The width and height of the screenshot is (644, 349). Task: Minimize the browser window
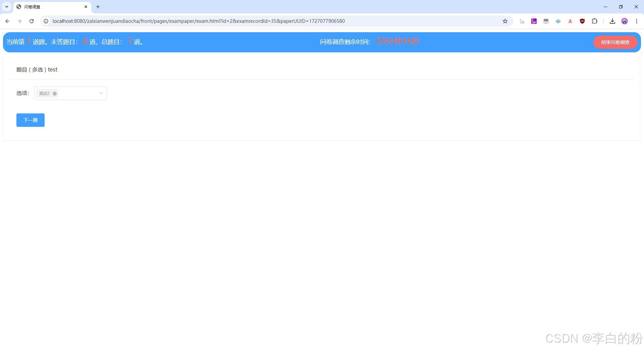[x=605, y=7]
